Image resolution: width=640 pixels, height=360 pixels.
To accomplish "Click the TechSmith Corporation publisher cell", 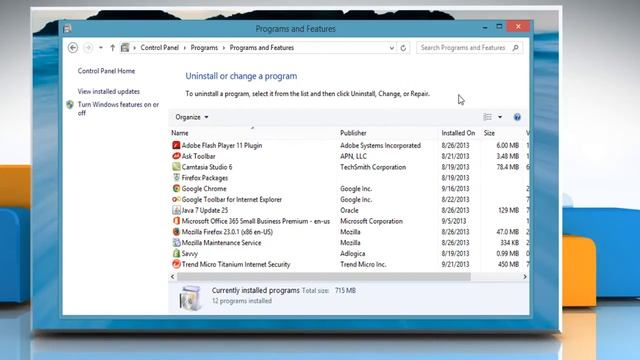I will [x=373, y=167].
